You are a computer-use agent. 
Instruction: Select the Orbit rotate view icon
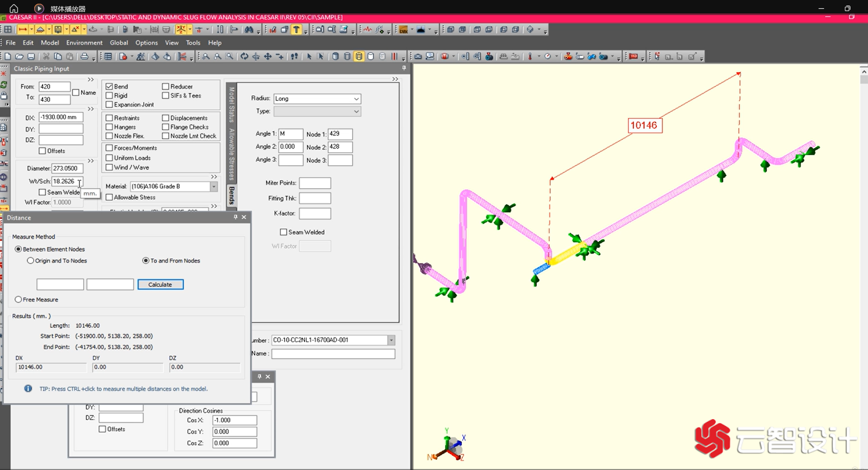[x=244, y=56]
